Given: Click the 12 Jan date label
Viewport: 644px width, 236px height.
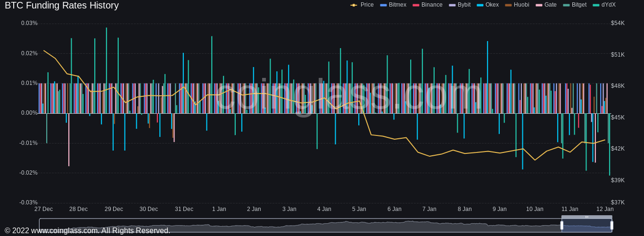Looking at the screenshot, I should click(x=605, y=209).
